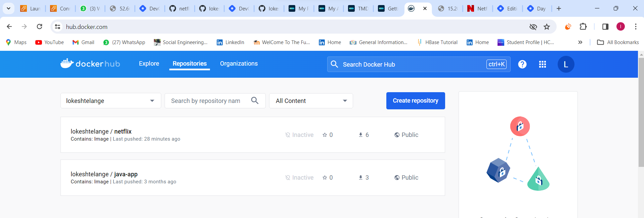Viewport: 644px width, 218px height.
Task: Click the repository search magnifier icon
Action: (255, 101)
